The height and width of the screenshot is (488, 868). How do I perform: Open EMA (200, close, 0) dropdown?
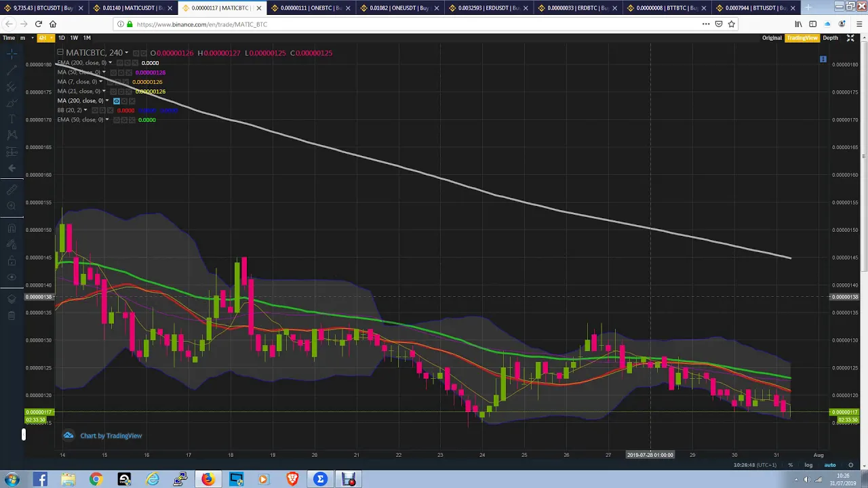pos(110,63)
